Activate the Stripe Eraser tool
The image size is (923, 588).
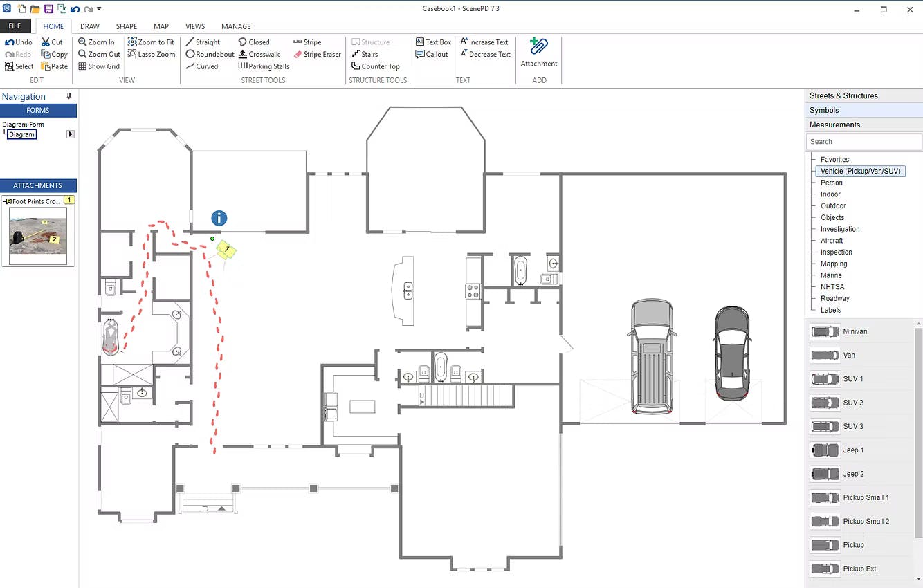click(x=317, y=54)
